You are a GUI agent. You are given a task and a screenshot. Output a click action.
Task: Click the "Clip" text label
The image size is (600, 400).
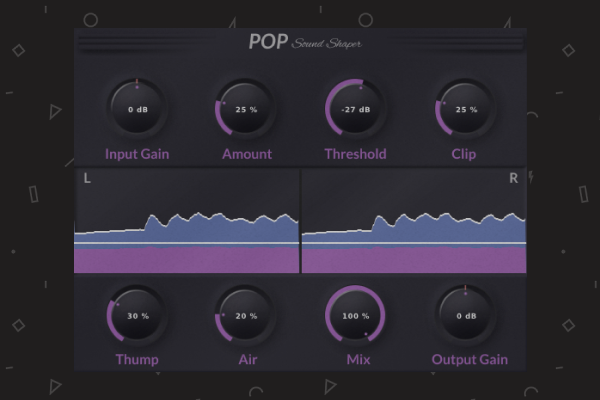coord(464,154)
